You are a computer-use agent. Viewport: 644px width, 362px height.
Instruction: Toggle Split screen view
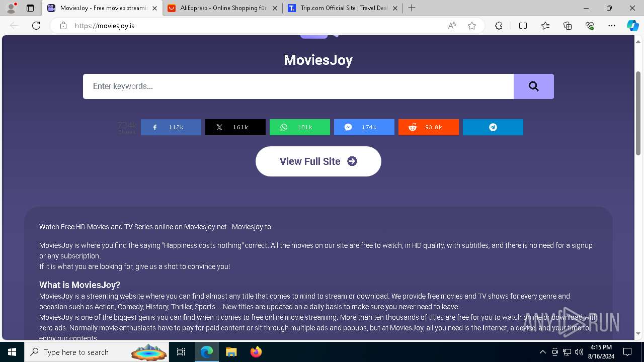pos(523,26)
